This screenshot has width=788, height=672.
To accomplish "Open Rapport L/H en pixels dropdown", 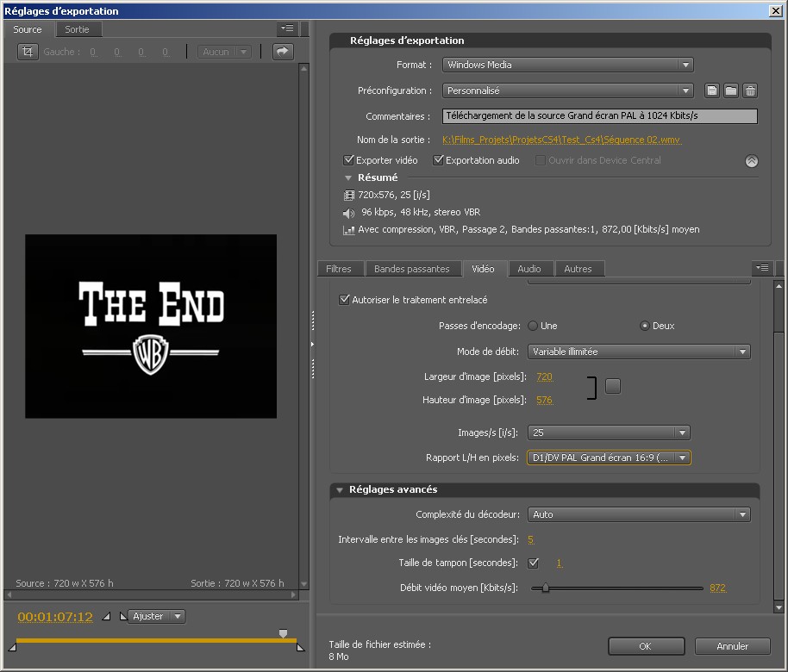I will pos(609,457).
